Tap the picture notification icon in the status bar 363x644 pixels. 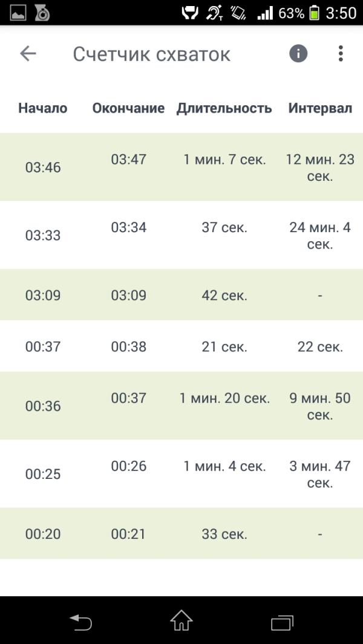coord(18,13)
